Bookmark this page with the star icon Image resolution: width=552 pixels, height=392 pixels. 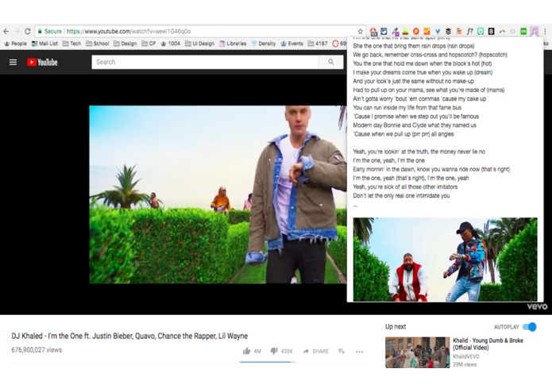tap(360, 31)
